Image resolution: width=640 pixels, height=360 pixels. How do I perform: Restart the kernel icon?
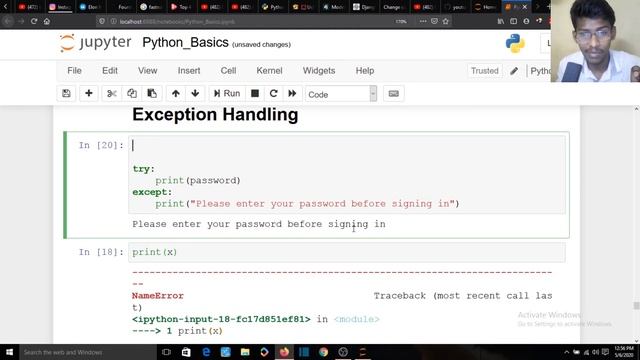(x=273, y=93)
